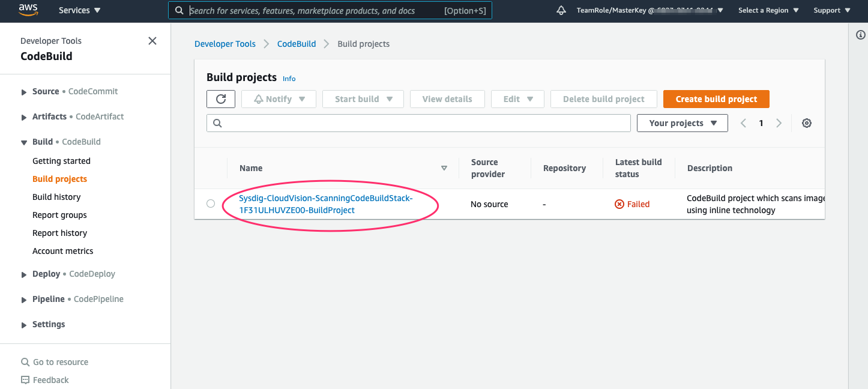Select Build projects in sidebar
Image resolution: width=868 pixels, height=389 pixels.
point(59,179)
